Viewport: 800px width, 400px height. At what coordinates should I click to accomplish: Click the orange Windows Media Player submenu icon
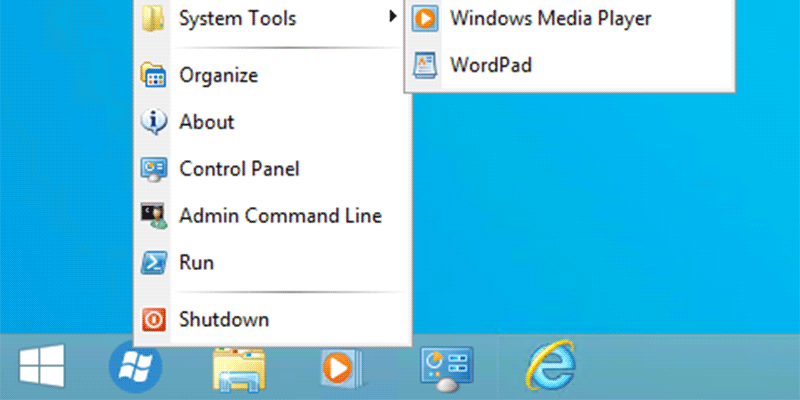[425, 18]
